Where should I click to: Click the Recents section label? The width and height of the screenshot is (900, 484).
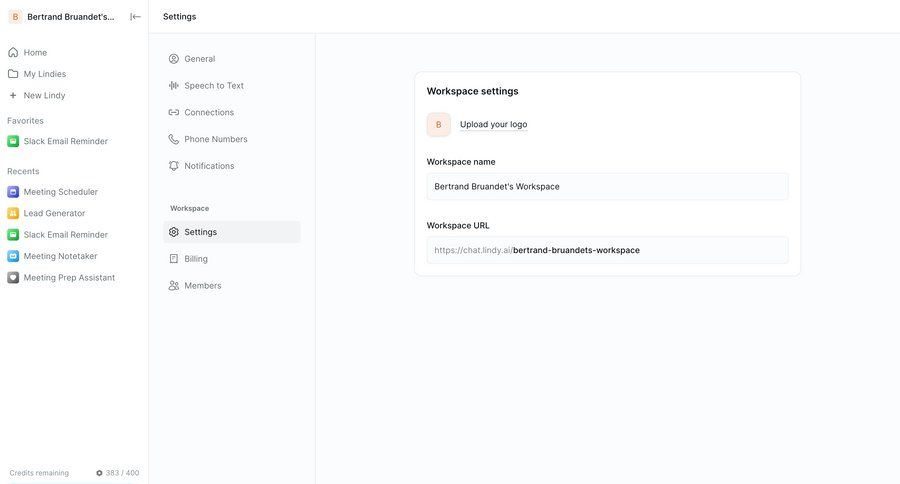click(23, 171)
